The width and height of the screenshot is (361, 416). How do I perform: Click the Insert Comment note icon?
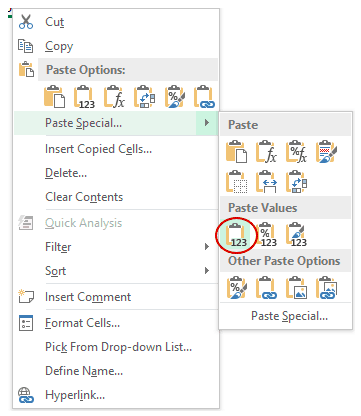click(26, 296)
